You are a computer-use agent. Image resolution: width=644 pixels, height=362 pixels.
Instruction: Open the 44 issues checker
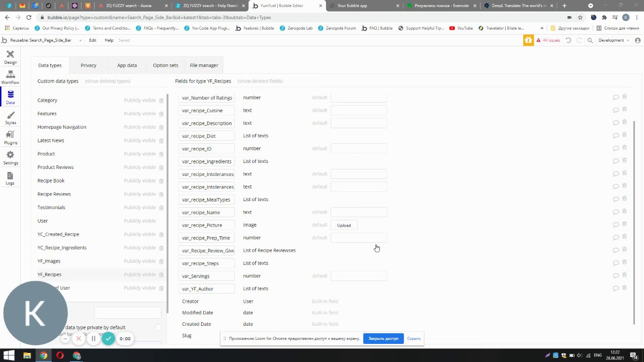point(548,40)
